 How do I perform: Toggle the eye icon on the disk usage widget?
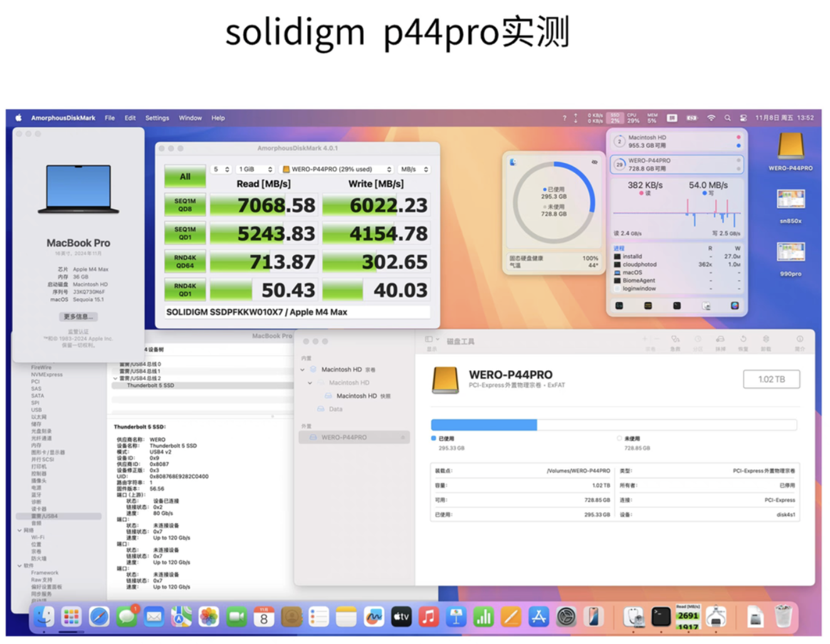(x=594, y=162)
